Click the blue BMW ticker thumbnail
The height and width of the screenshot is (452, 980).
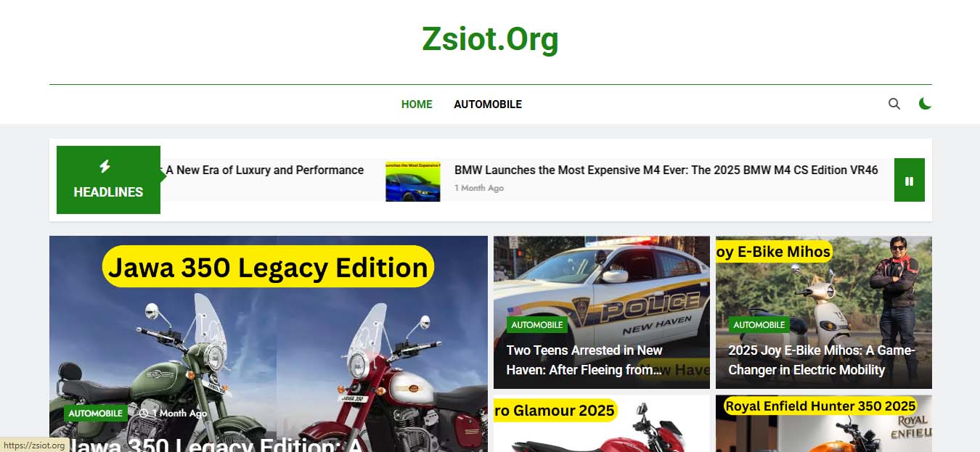(412, 181)
